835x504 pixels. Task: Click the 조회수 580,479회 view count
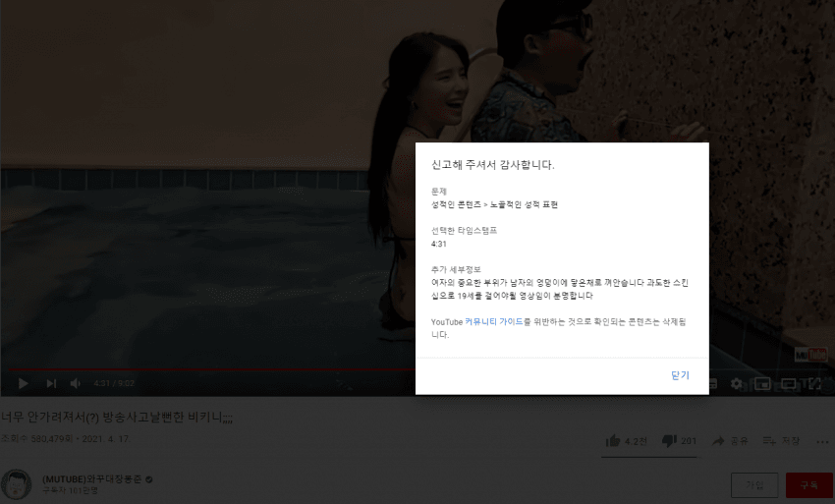coord(36,438)
